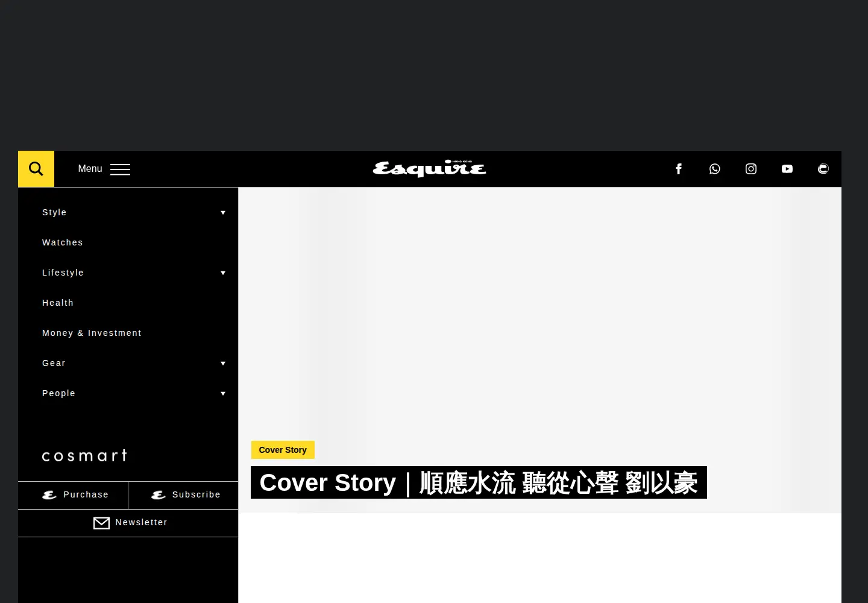Click the Menu label in the header
The image size is (868, 603).
pos(90,169)
